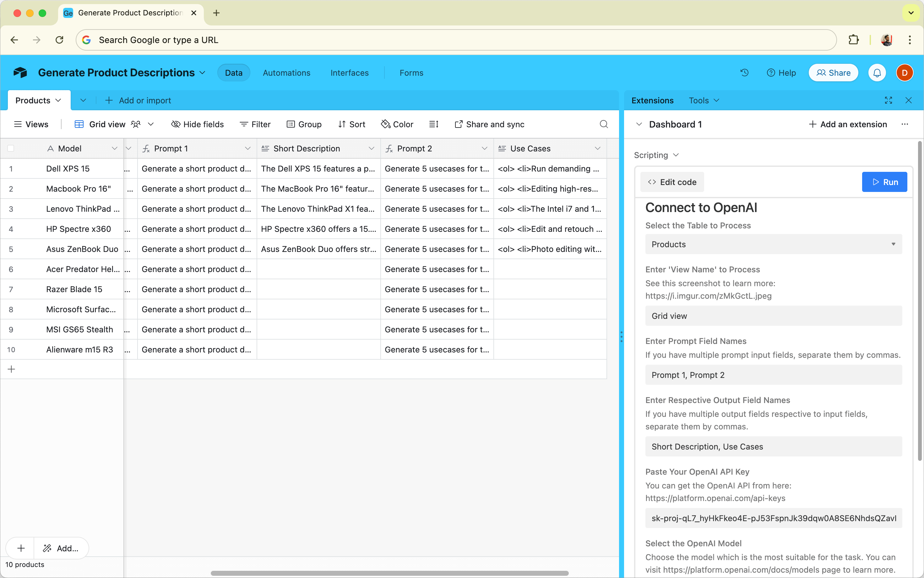Switch to Automations tab

pyautogui.click(x=287, y=73)
